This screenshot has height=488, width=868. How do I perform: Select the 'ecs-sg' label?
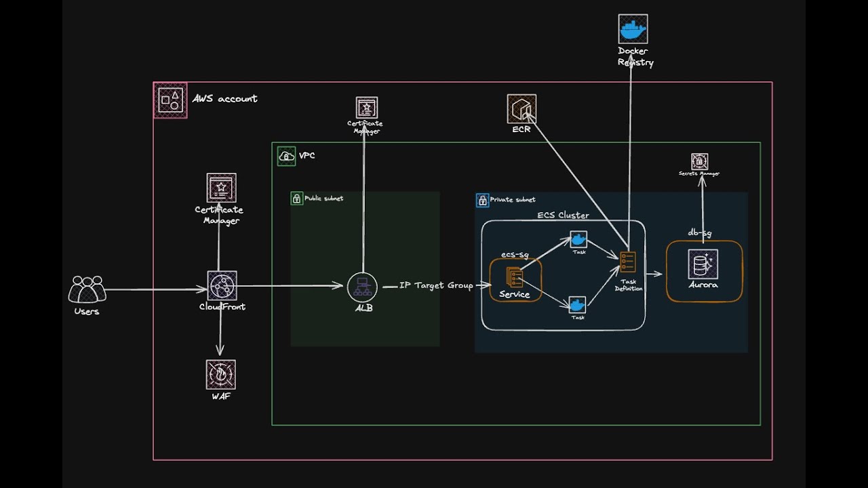[x=515, y=255]
